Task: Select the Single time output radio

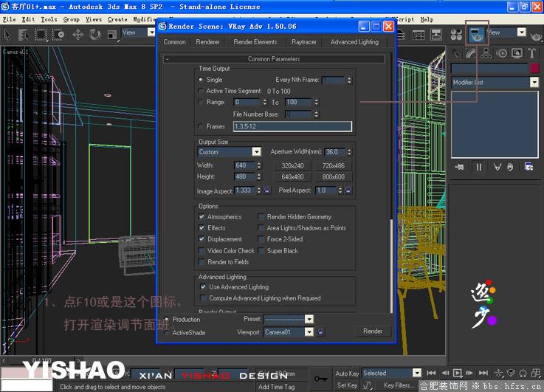Action: pos(201,80)
